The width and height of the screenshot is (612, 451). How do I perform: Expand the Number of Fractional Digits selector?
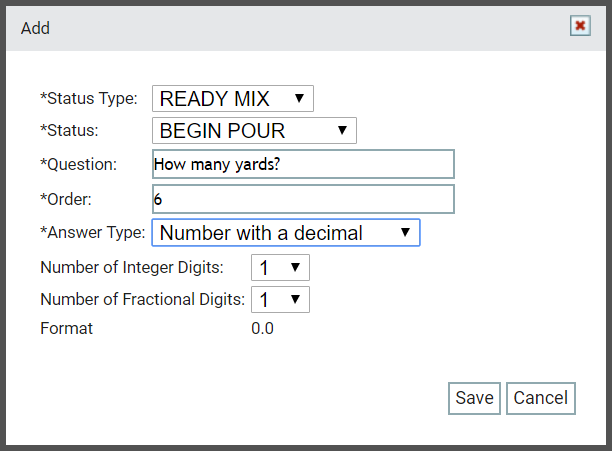280,300
